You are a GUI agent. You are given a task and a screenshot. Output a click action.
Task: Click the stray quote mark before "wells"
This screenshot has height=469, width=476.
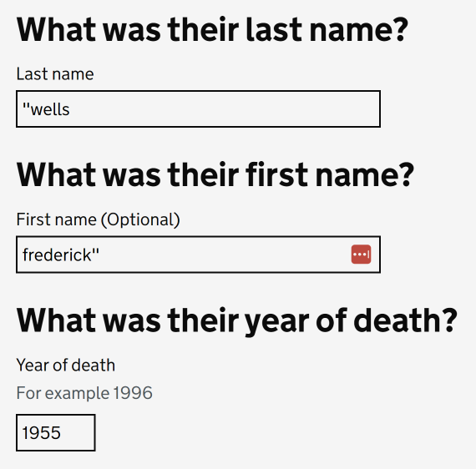[27, 106]
